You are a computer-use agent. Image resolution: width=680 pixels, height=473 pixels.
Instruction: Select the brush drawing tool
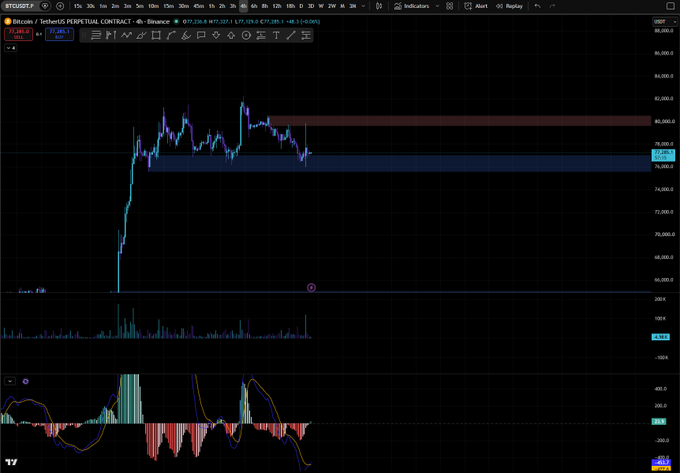pos(141,36)
